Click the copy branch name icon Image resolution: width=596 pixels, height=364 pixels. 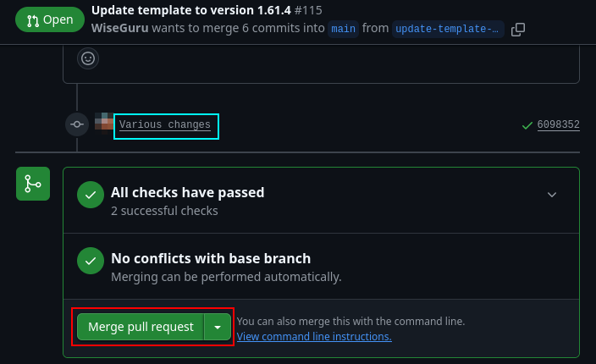518,30
